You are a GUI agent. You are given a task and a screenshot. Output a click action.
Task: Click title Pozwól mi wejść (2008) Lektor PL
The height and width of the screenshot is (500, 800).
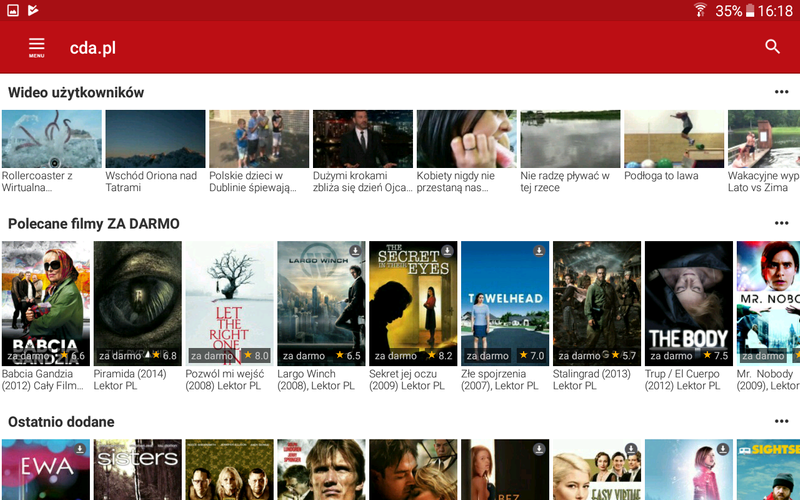tap(225, 380)
